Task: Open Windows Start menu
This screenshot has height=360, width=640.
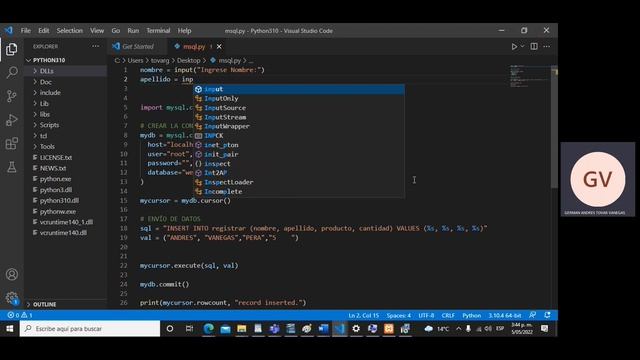Action: 9,329
